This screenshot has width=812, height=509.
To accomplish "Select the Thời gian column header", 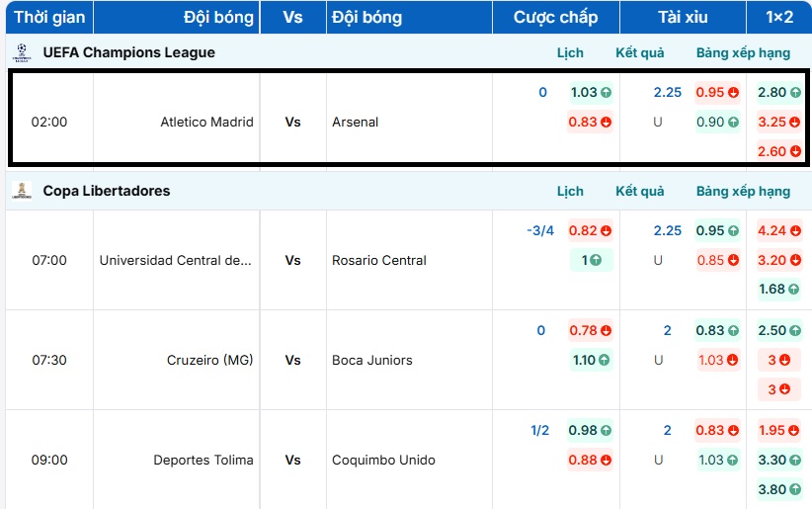I will [x=49, y=17].
